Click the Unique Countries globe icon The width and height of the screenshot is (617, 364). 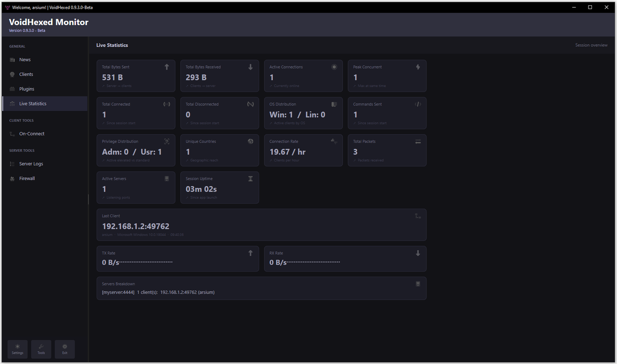[x=250, y=141]
